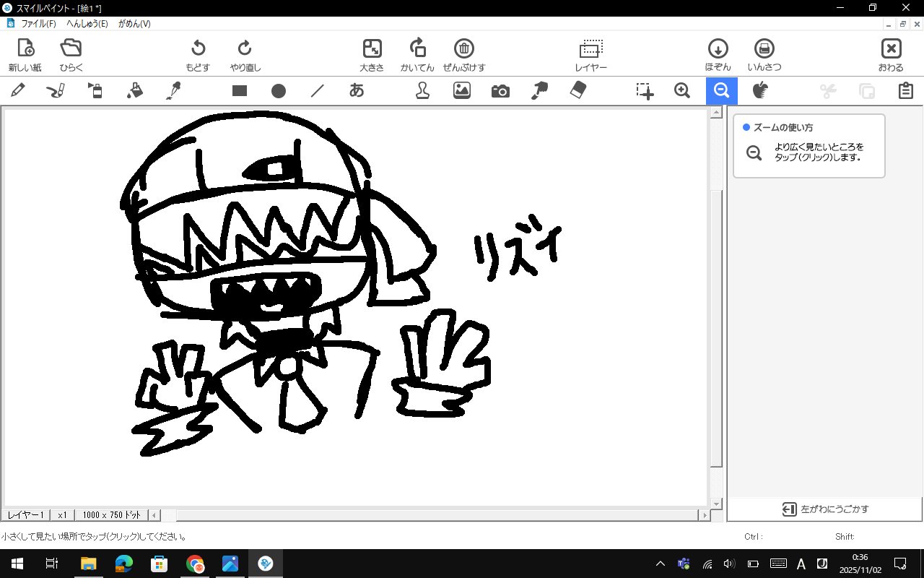
Task: Choose the paint bucket fill tool
Action: (134, 90)
